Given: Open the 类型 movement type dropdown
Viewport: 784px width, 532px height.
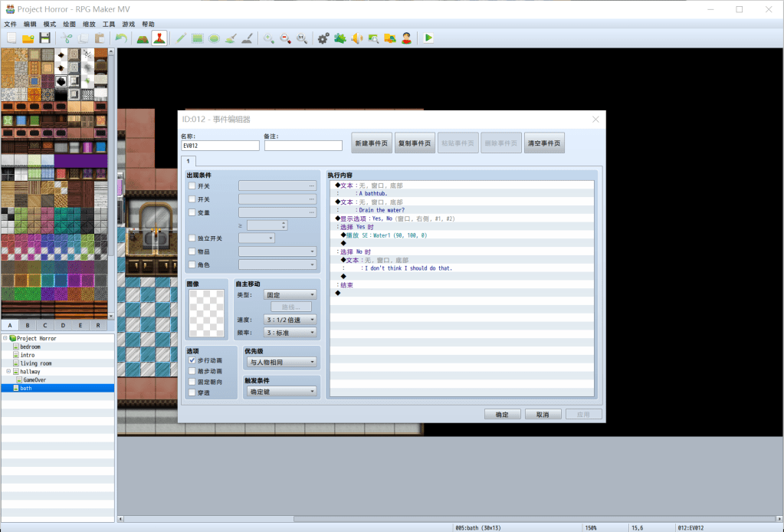Looking at the screenshot, I should click(x=290, y=294).
